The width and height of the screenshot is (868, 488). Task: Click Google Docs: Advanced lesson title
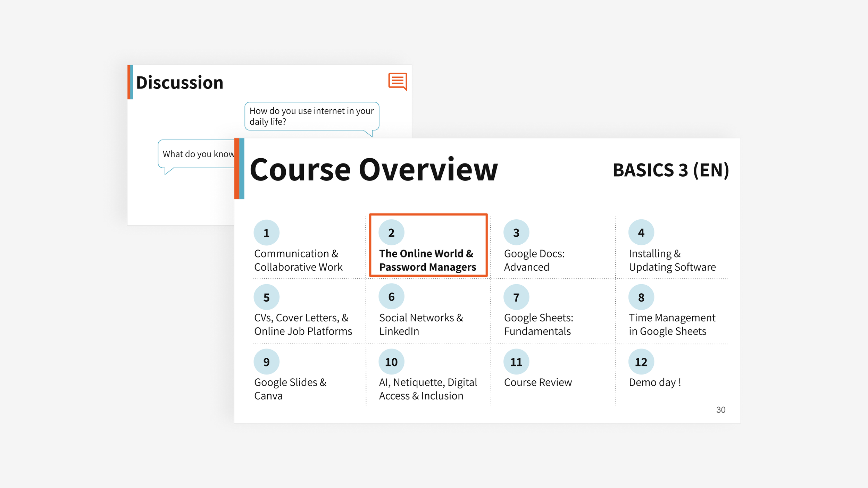click(534, 260)
